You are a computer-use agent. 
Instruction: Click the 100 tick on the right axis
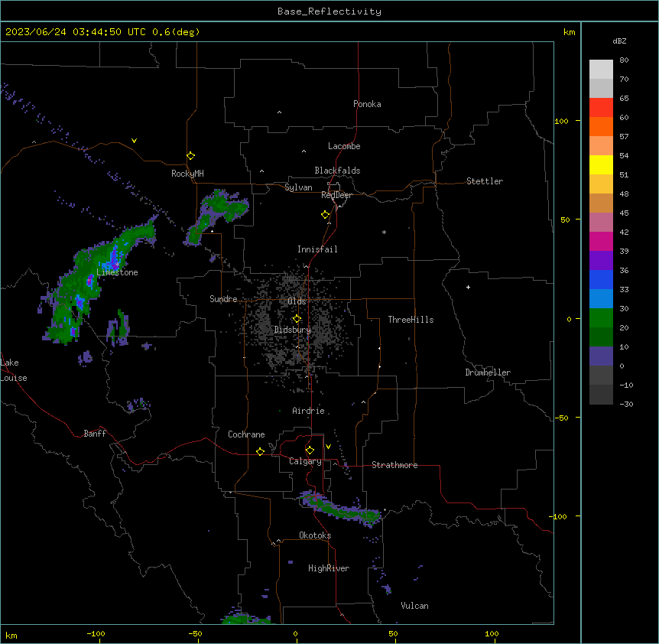561,121
